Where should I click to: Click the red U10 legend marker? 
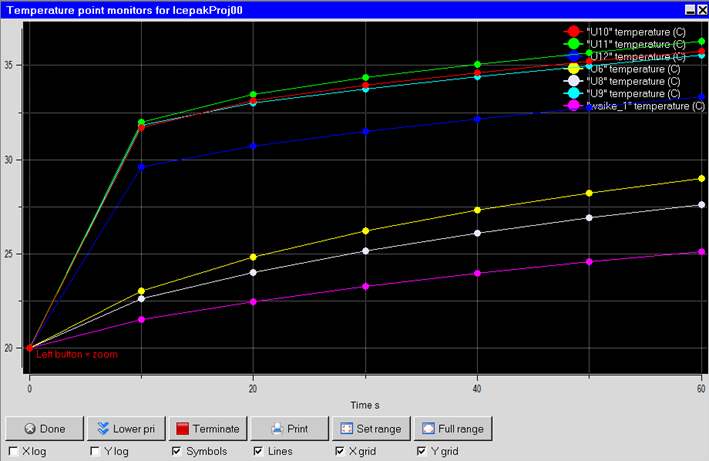pos(573,31)
